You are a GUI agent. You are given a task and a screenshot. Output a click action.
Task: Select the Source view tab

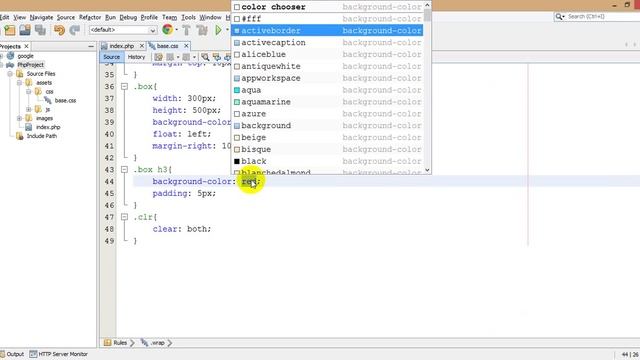click(x=111, y=57)
